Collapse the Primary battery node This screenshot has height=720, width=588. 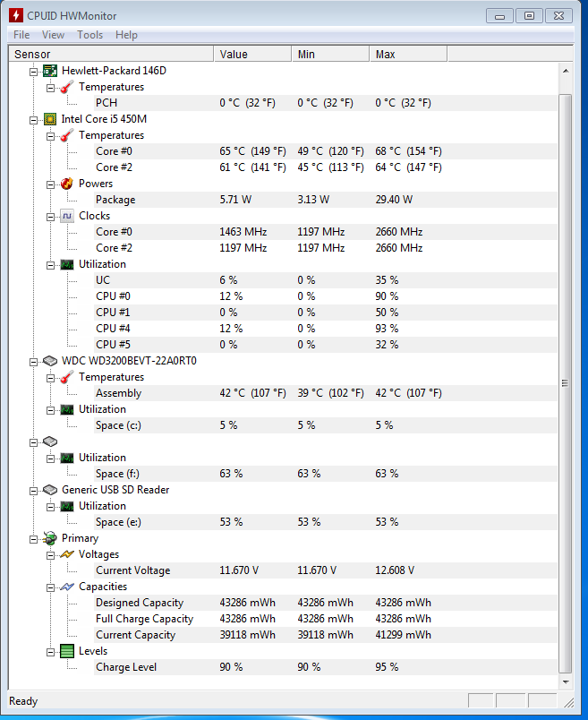[33, 539]
